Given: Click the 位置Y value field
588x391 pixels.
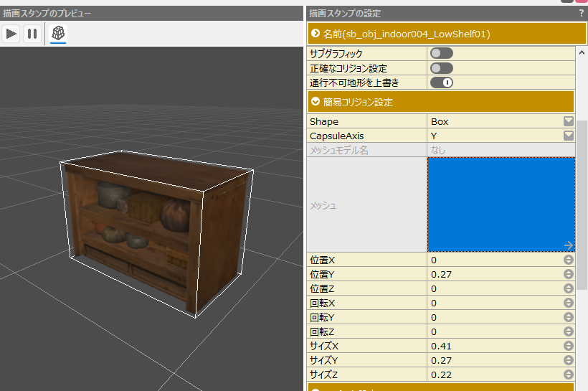Looking at the screenshot, I should [x=495, y=274].
